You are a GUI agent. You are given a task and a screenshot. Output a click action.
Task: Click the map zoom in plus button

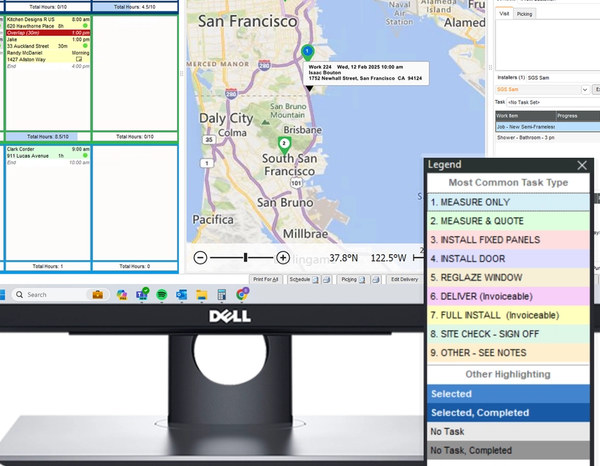[283, 257]
